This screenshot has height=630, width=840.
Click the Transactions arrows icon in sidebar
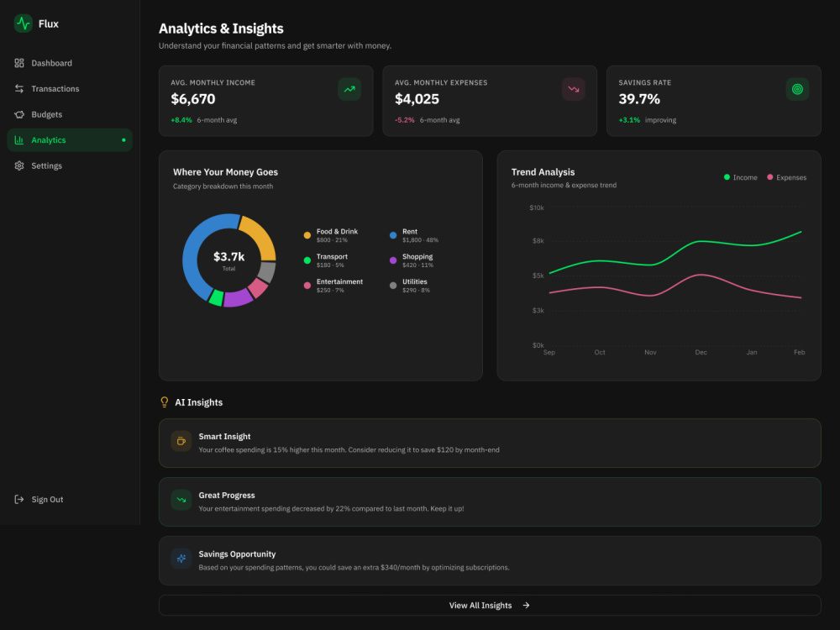(19, 89)
